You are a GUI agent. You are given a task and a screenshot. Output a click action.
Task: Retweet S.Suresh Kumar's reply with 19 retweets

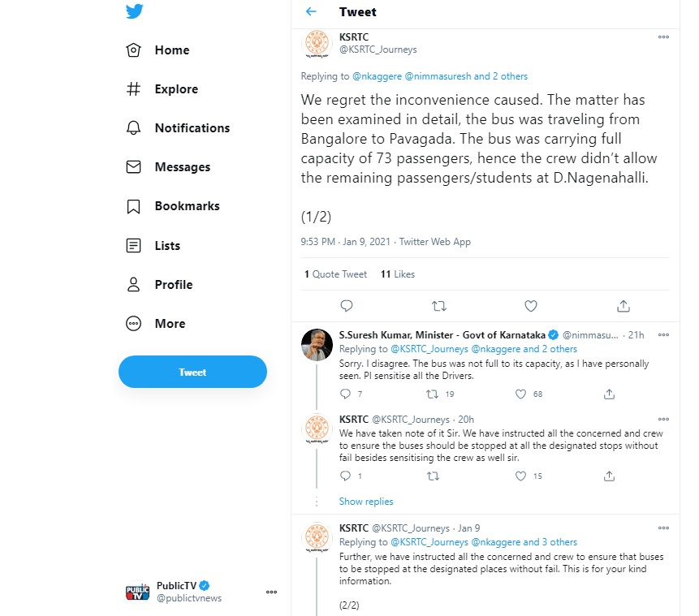coord(432,394)
